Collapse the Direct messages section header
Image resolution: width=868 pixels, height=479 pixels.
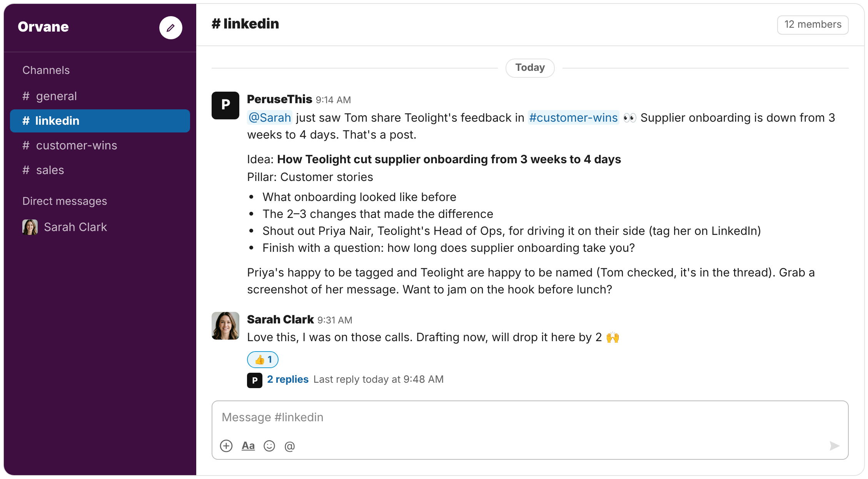pos(65,201)
